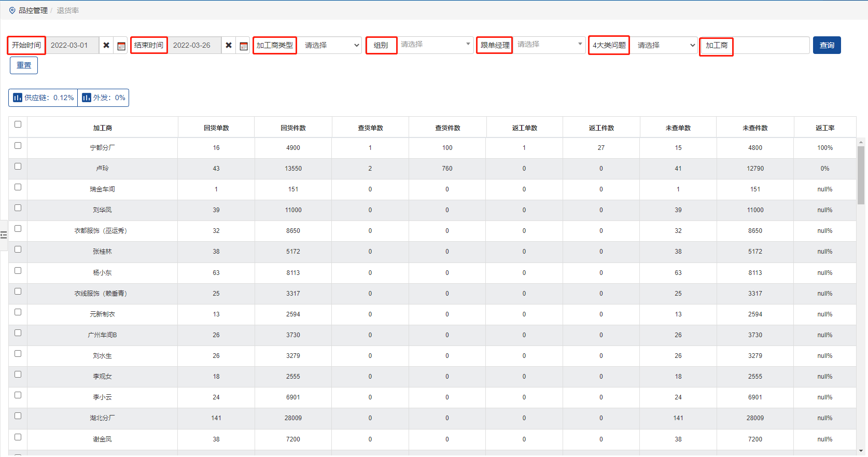
Task: Open the start time calendar picker
Action: (121, 46)
